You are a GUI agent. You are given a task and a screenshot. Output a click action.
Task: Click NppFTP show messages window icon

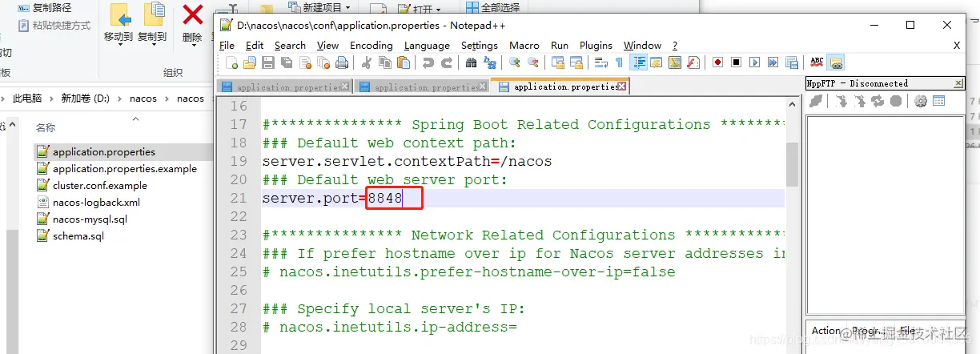(x=938, y=101)
